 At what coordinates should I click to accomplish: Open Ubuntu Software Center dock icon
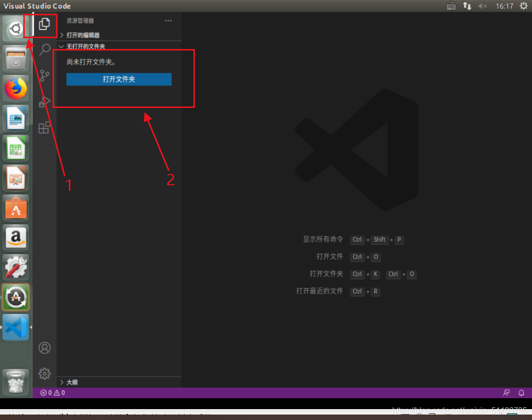coord(15,208)
